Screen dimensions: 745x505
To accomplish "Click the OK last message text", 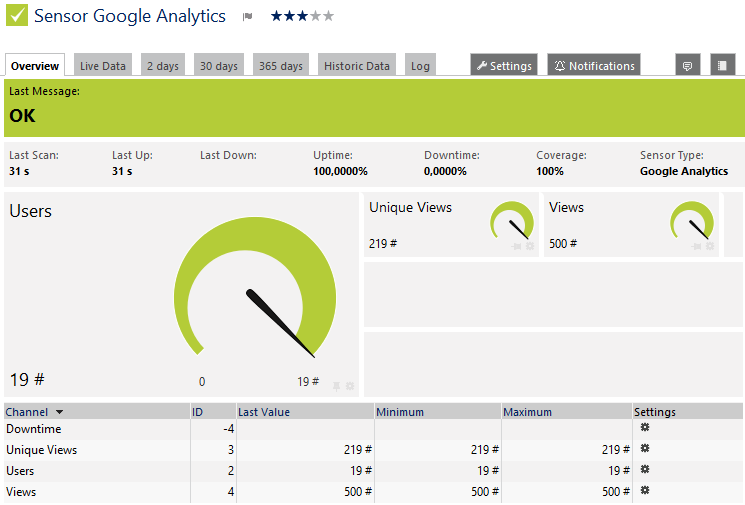I will point(22,116).
